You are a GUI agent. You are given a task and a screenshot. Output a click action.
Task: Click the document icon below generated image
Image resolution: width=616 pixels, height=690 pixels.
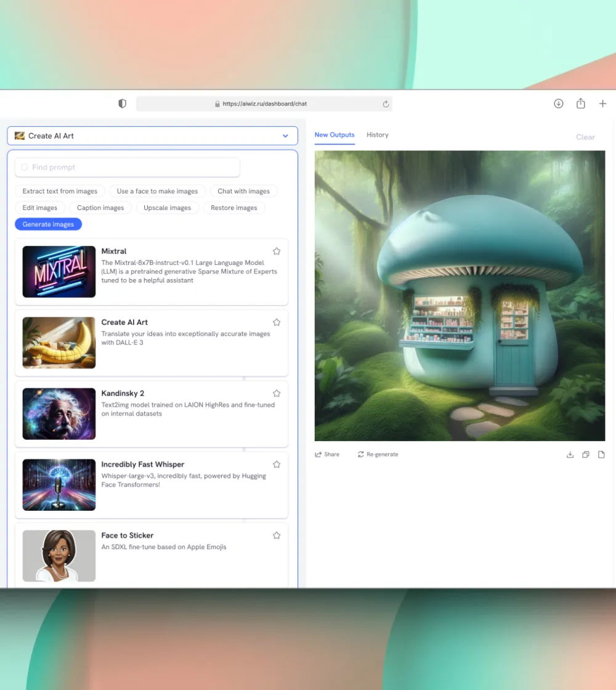601,455
